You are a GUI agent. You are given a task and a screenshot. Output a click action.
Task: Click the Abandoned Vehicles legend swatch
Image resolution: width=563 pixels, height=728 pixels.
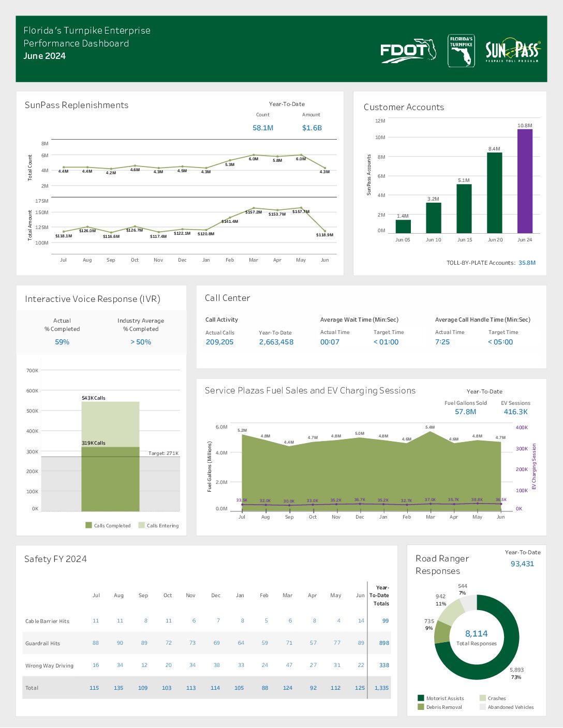tap(483, 707)
